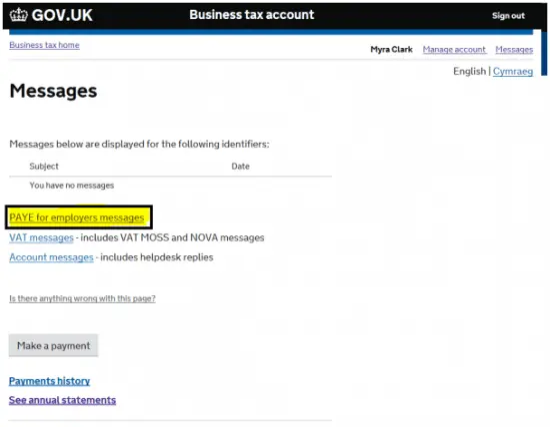Viewport: 550px width, 427px height.
Task: Click the Business tax account header title
Action: pyautogui.click(x=252, y=15)
